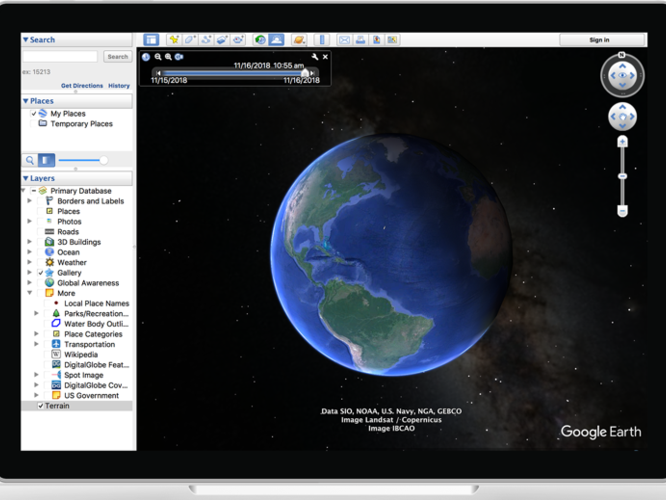Step time slider back arrow
Viewport: 666px width, 500px height.
pos(158,73)
